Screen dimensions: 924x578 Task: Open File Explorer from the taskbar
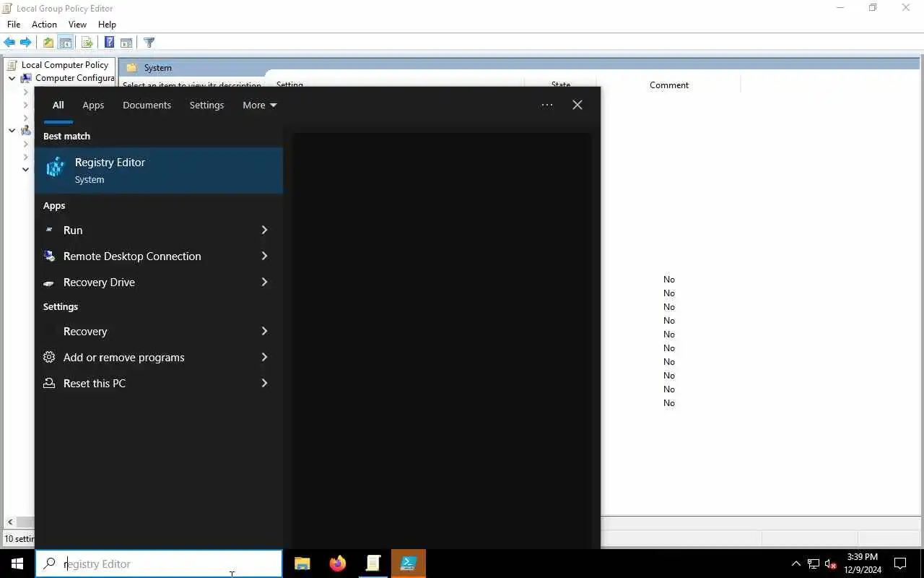click(x=302, y=564)
